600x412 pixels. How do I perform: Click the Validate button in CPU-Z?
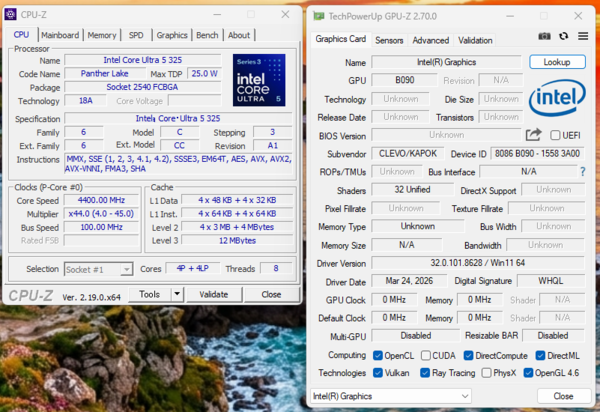214,294
